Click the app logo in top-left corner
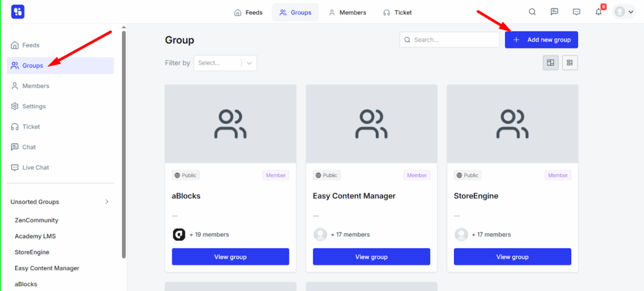 18,12
